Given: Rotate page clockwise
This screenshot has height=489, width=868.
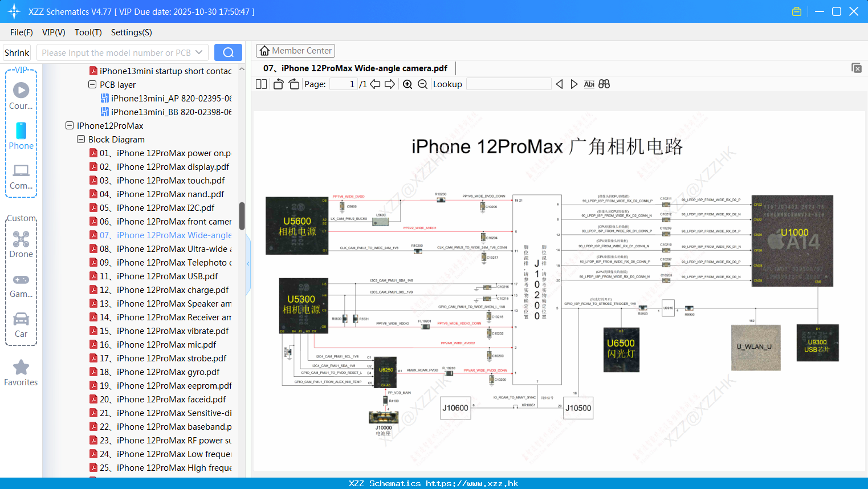Looking at the screenshot, I should click(x=294, y=84).
